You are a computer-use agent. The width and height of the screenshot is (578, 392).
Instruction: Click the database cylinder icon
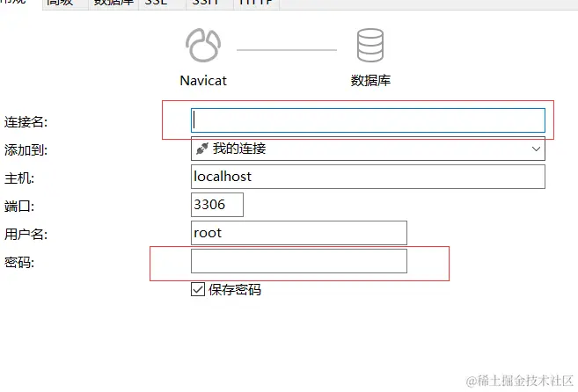coord(370,46)
